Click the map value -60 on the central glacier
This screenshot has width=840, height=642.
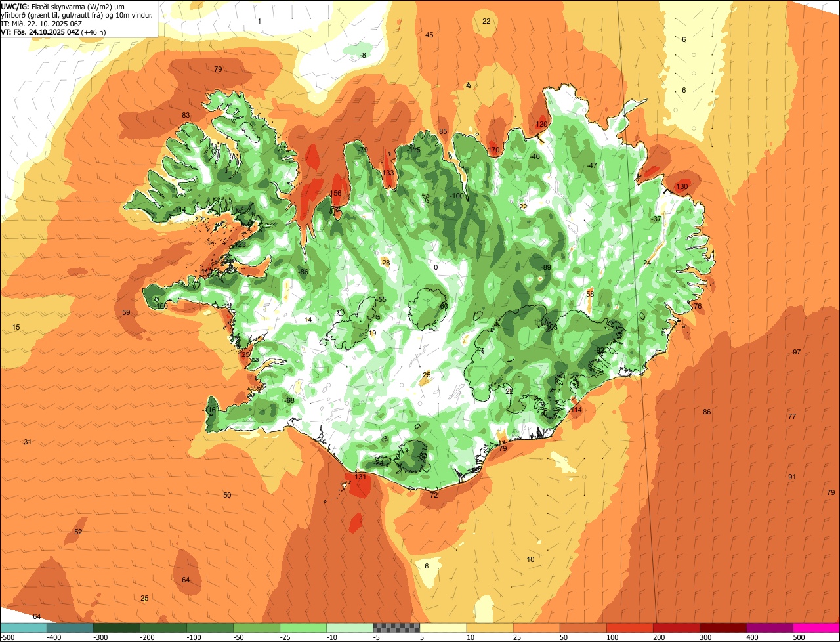tap(443, 306)
